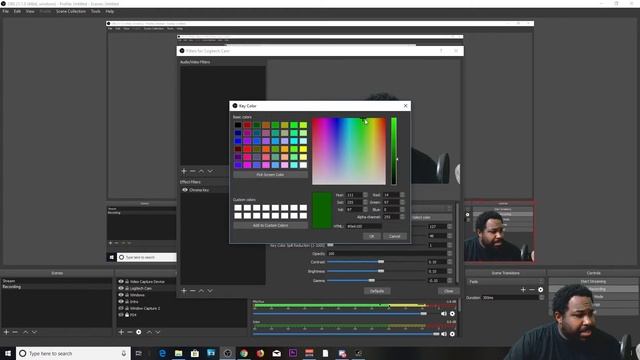This screenshot has height=360, width=640.
Task: Open source properties gear in Sources toolbar
Action: 139,332
